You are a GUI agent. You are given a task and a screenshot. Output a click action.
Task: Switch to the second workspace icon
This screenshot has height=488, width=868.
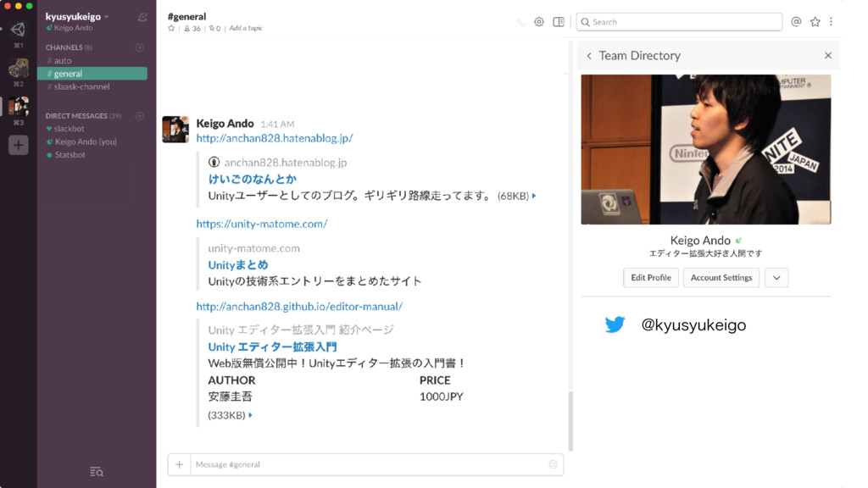(19, 69)
